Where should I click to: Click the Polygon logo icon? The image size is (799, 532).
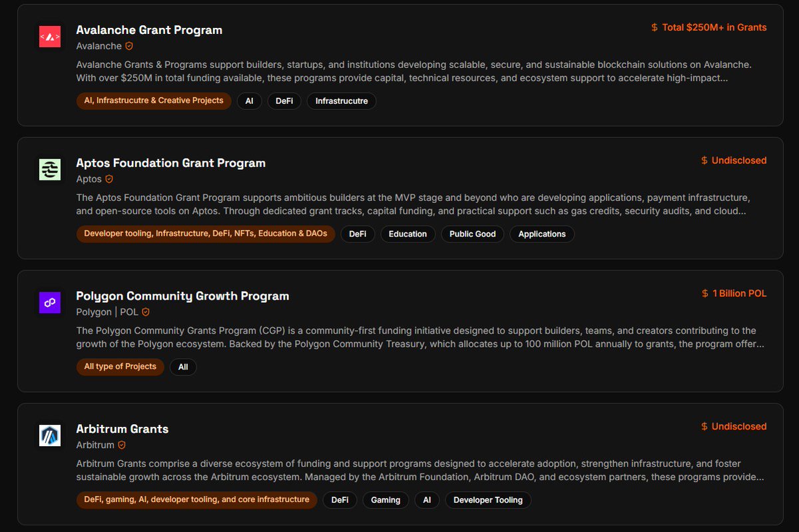50,302
